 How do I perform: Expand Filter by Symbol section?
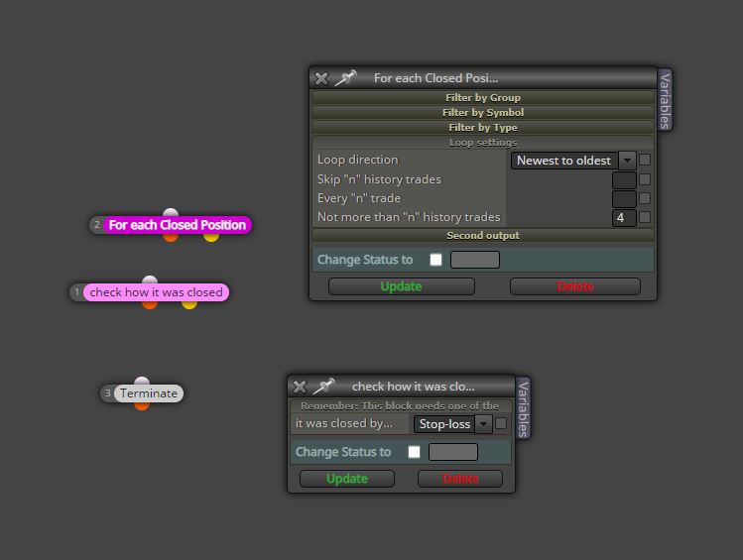click(x=483, y=113)
